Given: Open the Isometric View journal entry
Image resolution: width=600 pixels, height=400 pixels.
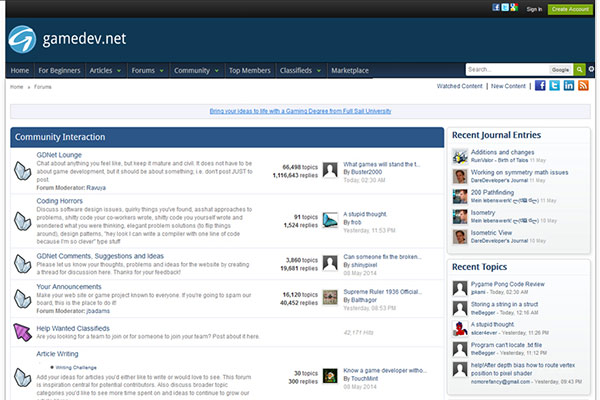Looking at the screenshot, I should (491, 233).
